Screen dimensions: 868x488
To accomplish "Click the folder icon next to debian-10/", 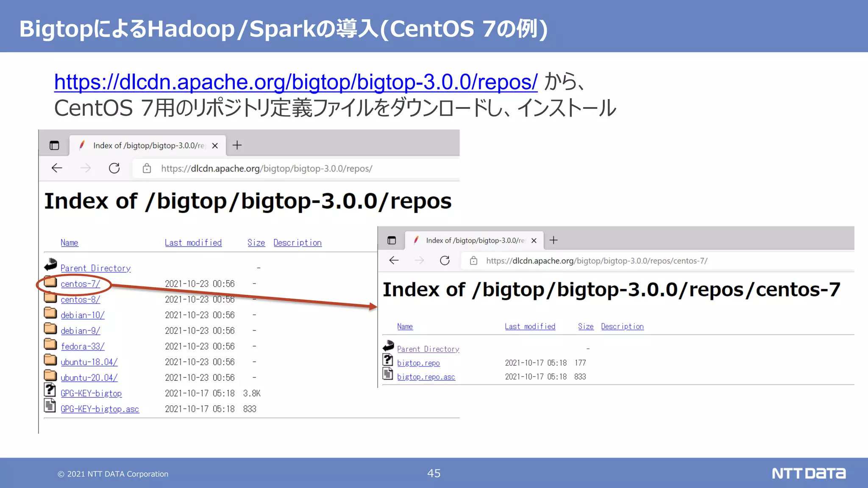I will [x=50, y=313].
